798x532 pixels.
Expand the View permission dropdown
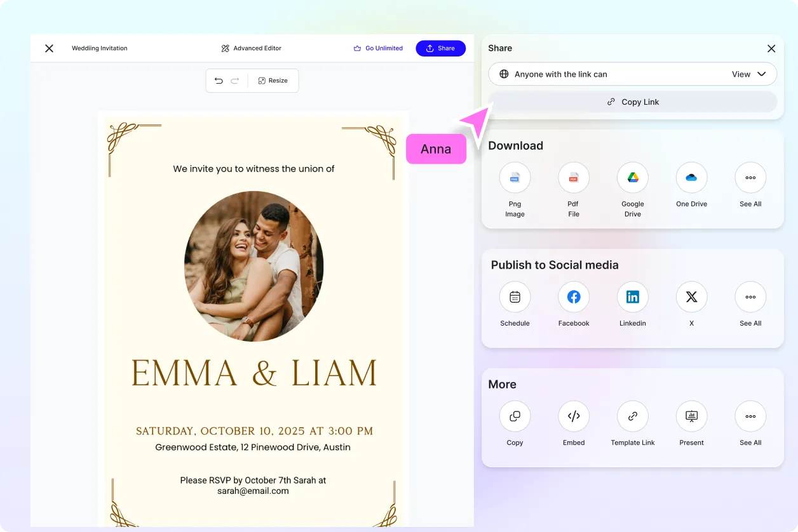(749, 74)
